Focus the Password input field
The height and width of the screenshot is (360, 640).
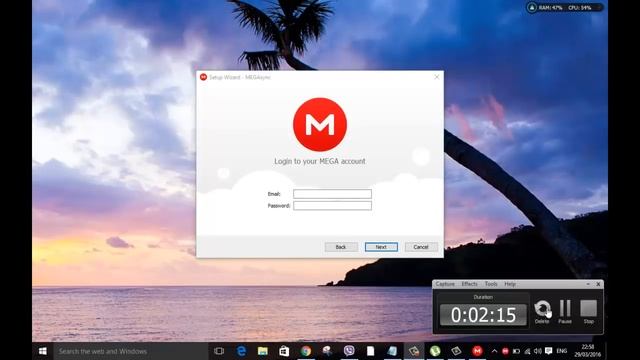coord(332,206)
